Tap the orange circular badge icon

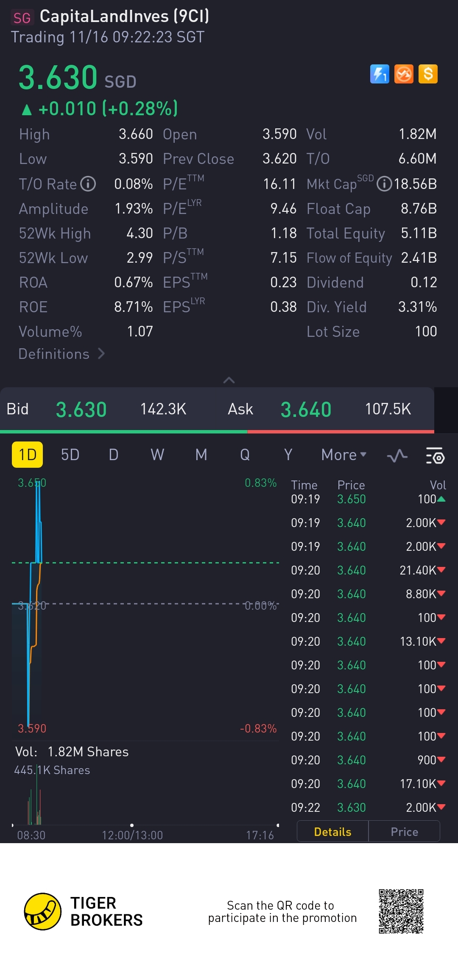404,74
